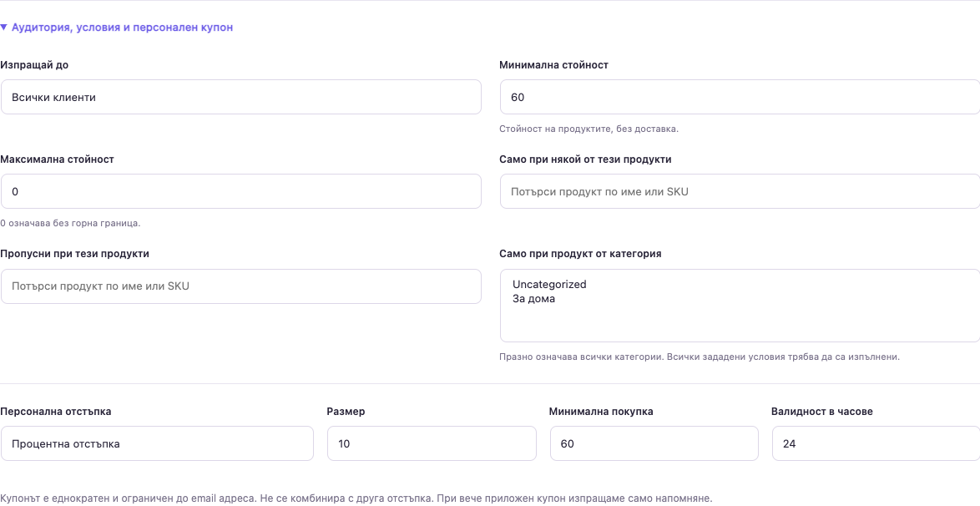Click the note 'Купонът е еднократен' text

(x=356, y=499)
